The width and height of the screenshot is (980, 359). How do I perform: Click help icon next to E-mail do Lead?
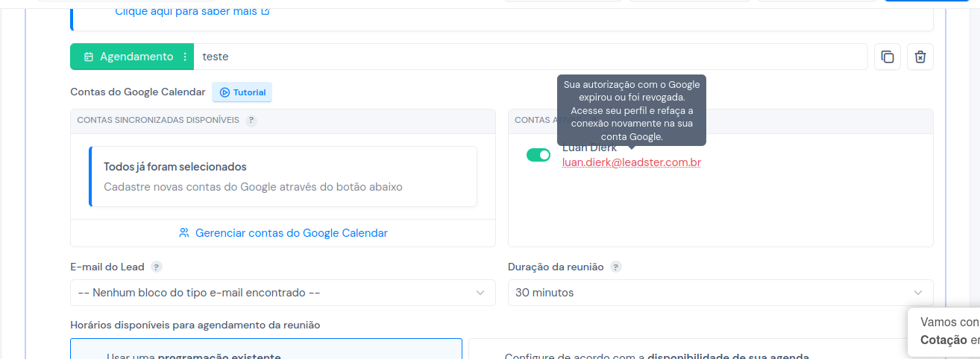pyautogui.click(x=157, y=267)
